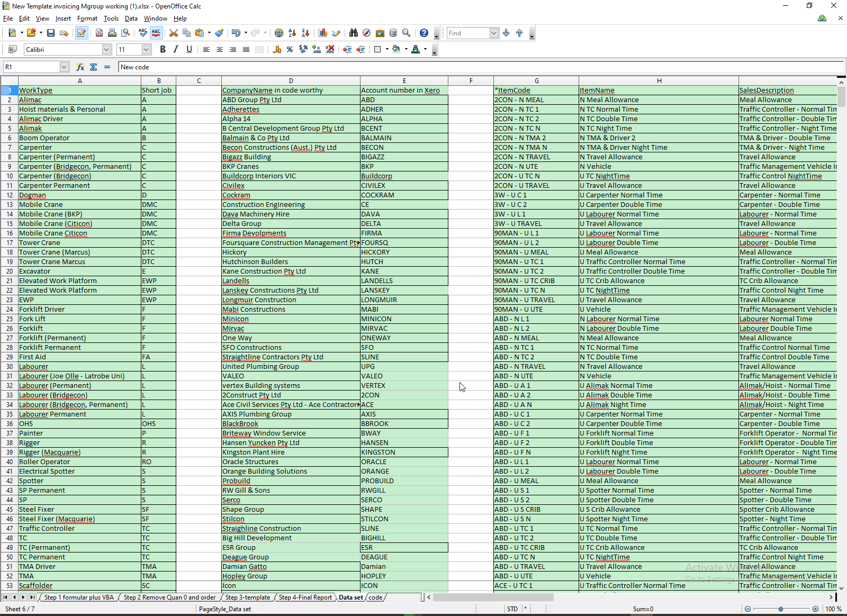The width and height of the screenshot is (847, 616).
Task: Click the Sum sigma button
Action: (x=94, y=67)
